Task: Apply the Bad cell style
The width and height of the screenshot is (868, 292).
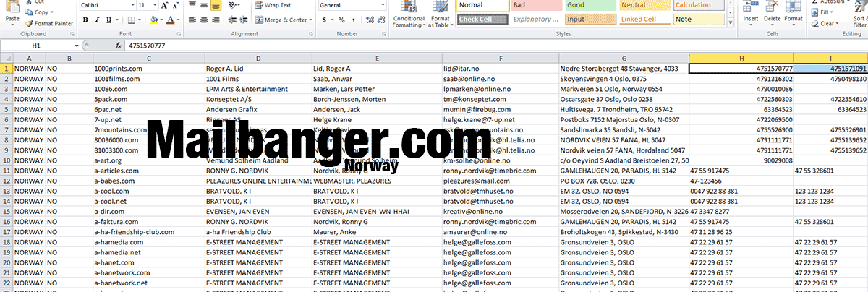Action: 536,5
